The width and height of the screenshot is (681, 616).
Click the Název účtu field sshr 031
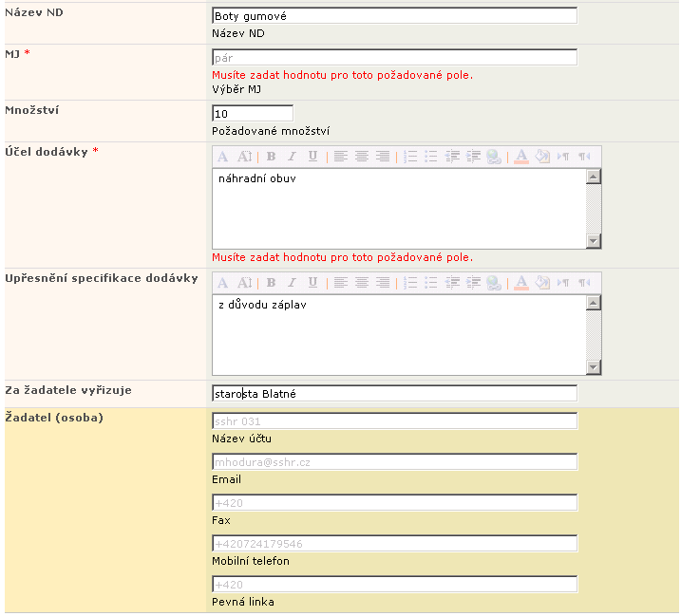(x=395, y=421)
